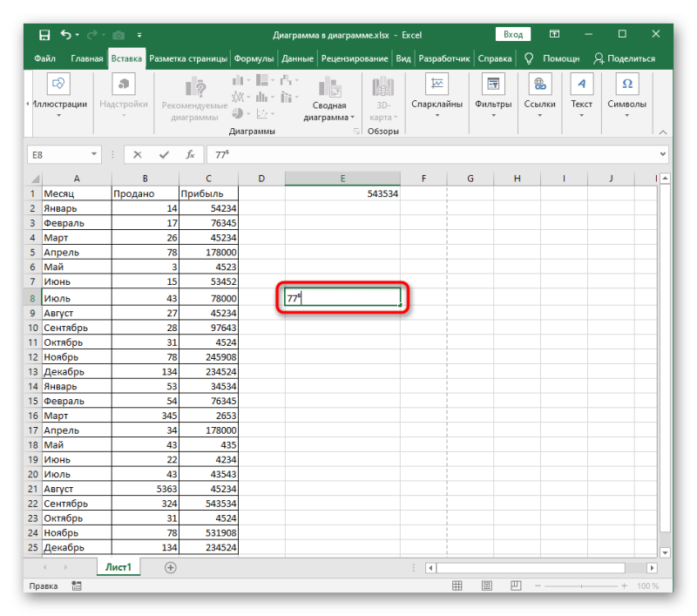
Task: Select column E header
Action: [342, 179]
